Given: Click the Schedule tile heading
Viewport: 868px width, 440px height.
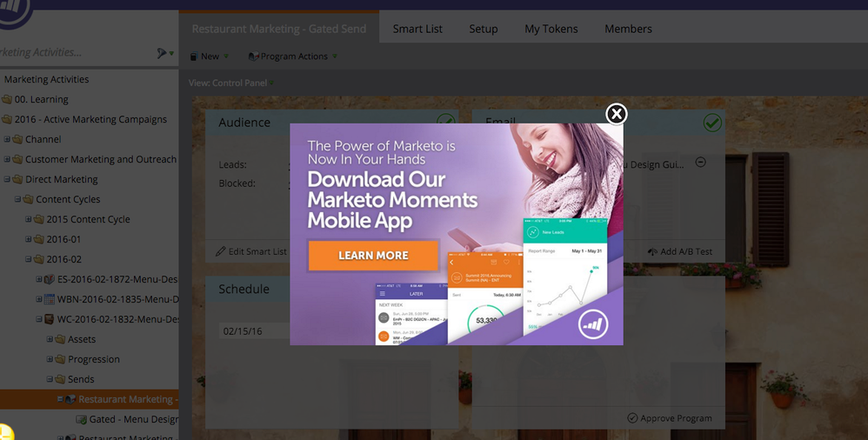Looking at the screenshot, I should tap(244, 289).
